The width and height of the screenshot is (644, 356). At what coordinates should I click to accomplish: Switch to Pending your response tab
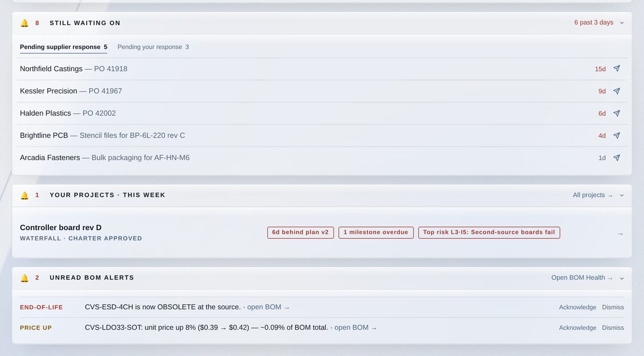153,47
